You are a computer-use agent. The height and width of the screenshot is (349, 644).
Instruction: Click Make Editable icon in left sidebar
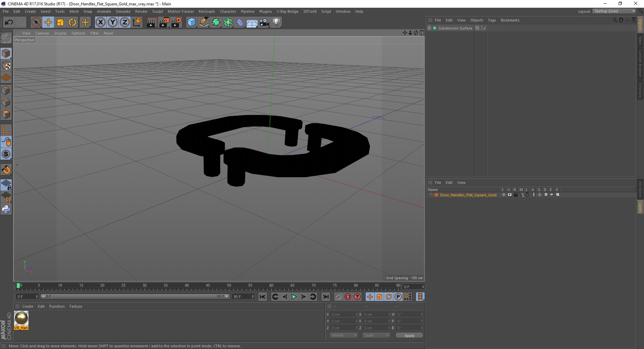6,38
